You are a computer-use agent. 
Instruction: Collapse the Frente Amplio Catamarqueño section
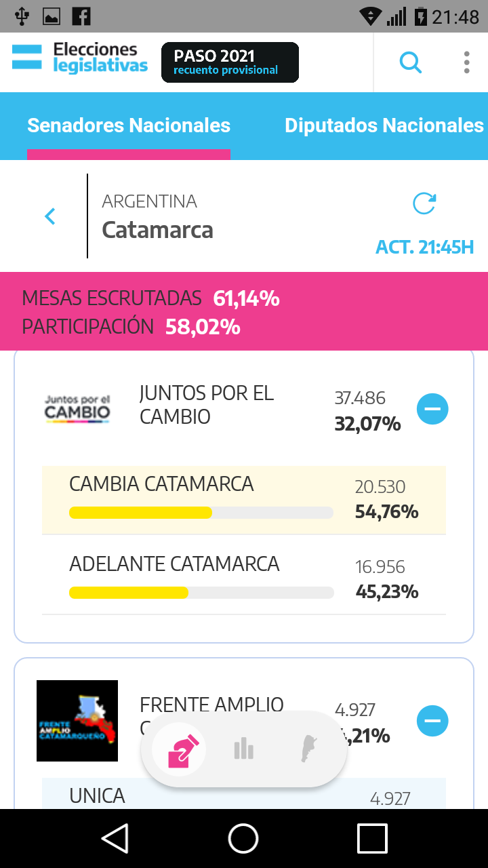(432, 721)
